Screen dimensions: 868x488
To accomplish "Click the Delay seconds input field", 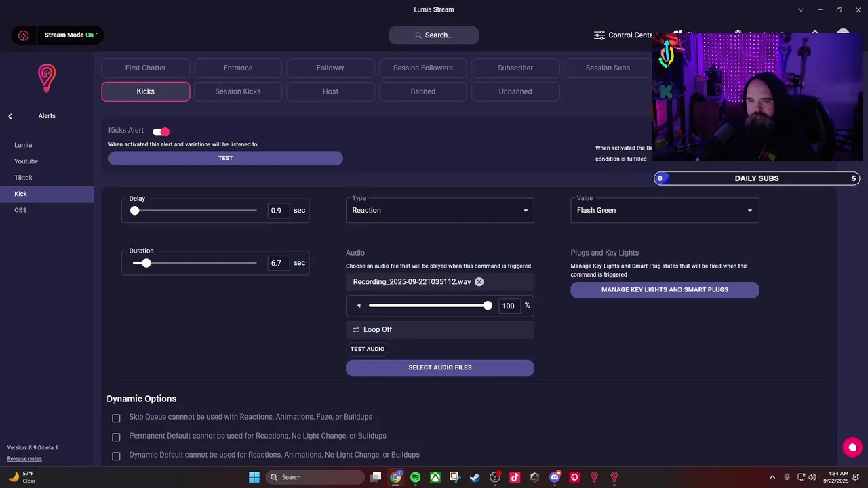I will (279, 211).
